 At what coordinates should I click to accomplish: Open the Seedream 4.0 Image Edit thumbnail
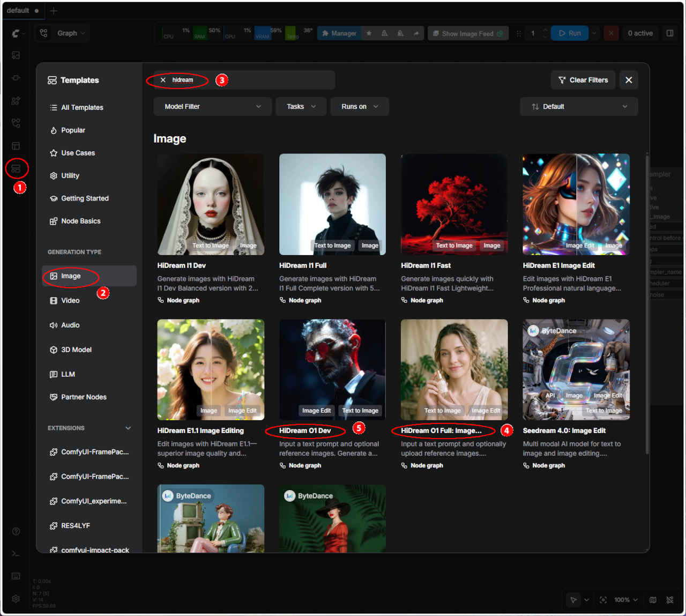pos(576,369)
